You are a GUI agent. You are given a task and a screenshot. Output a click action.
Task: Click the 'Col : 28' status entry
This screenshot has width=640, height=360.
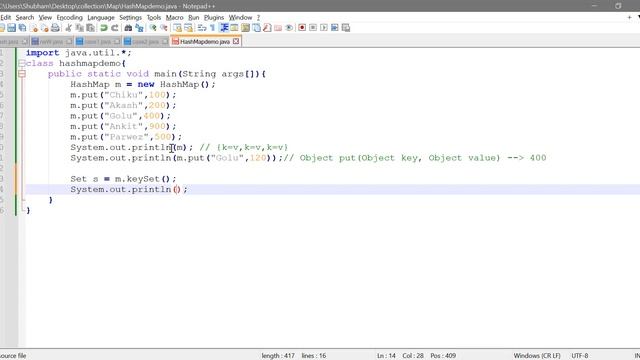point(413,356)
